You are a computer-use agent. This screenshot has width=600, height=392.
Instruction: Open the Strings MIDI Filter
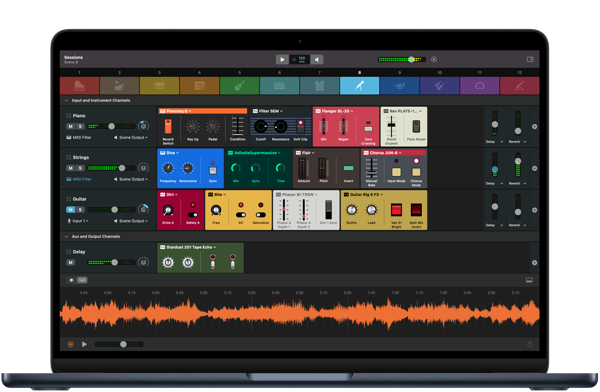79,179
